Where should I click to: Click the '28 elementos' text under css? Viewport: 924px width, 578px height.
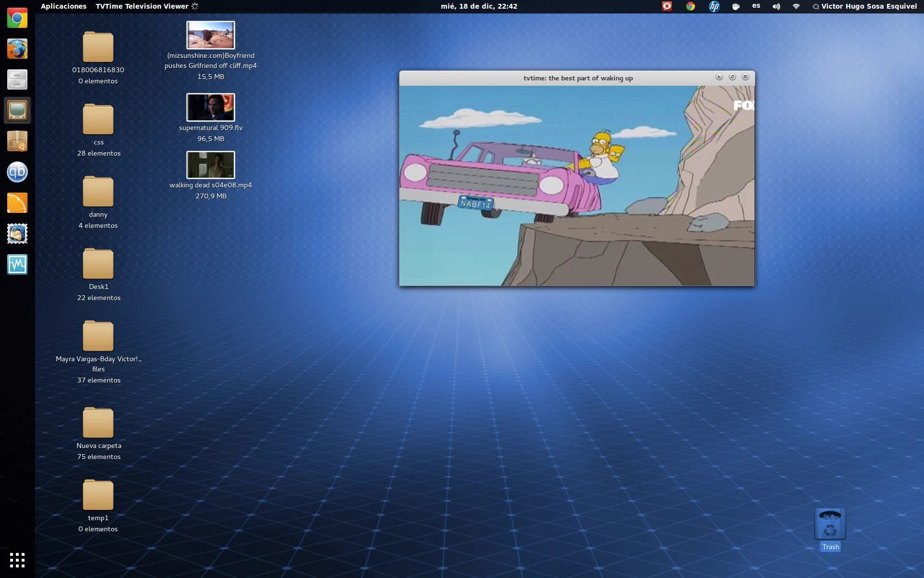click(99, 153)
